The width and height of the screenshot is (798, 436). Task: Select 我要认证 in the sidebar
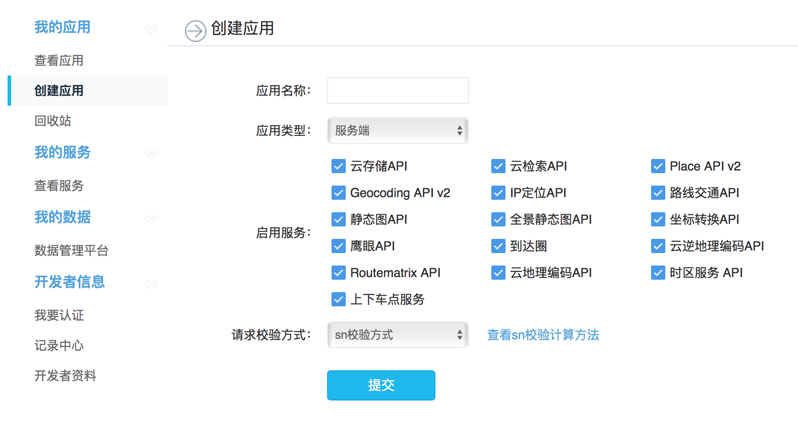click(59, 316)
